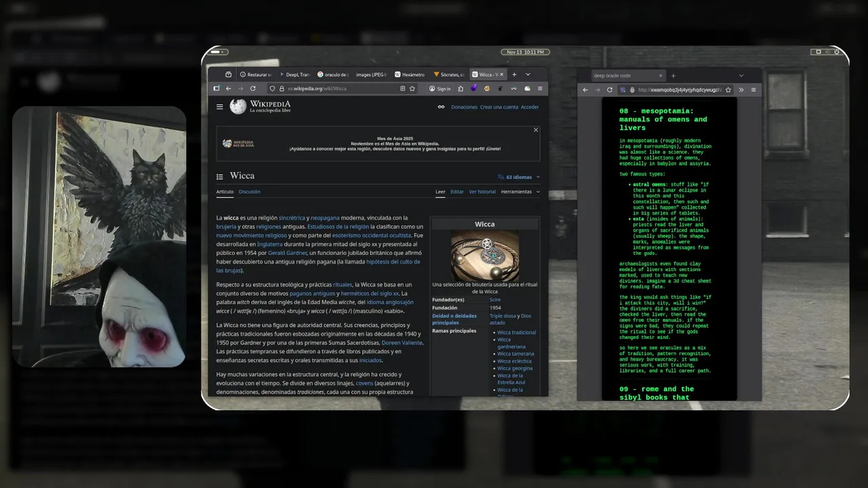Switch to the DeepL Translate tab

tap(294, 75)
